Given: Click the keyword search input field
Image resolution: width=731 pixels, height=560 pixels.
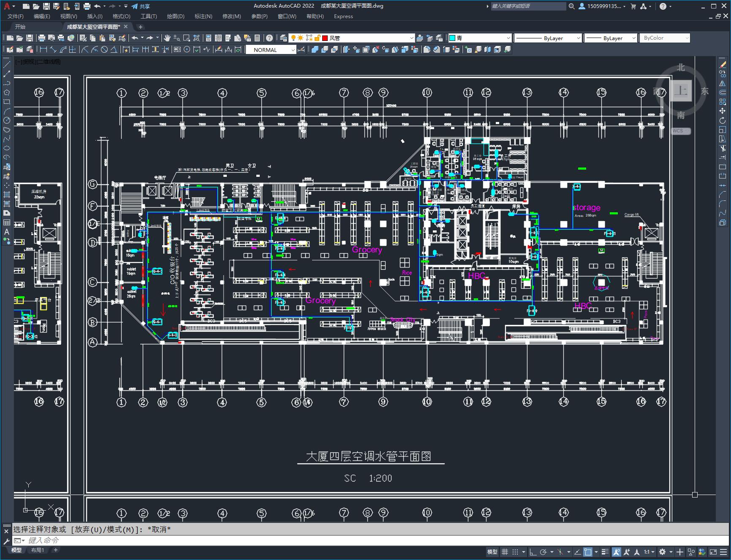Looking at the screenshot, I should (x=528, y=6).
